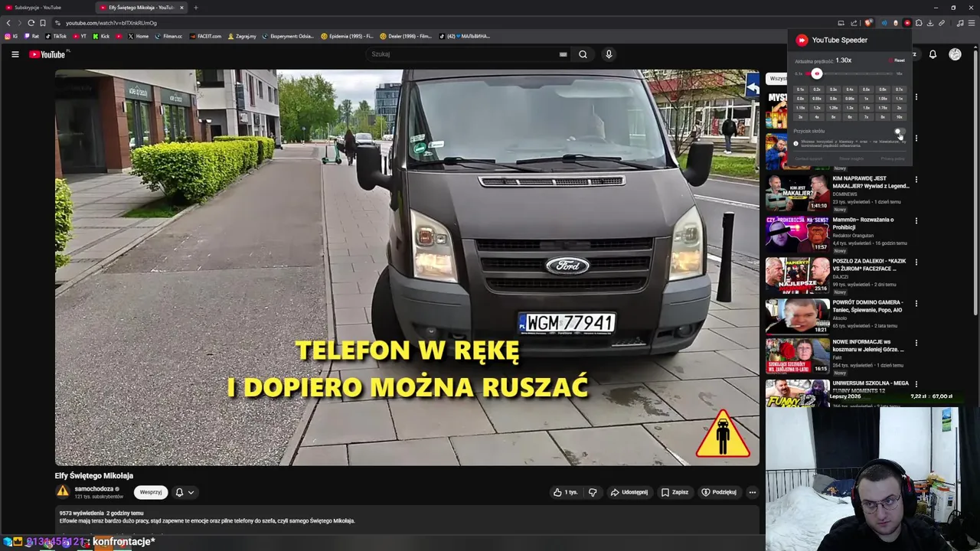
Task: Open the TikTok bookmark
Action: pos(56,36)
